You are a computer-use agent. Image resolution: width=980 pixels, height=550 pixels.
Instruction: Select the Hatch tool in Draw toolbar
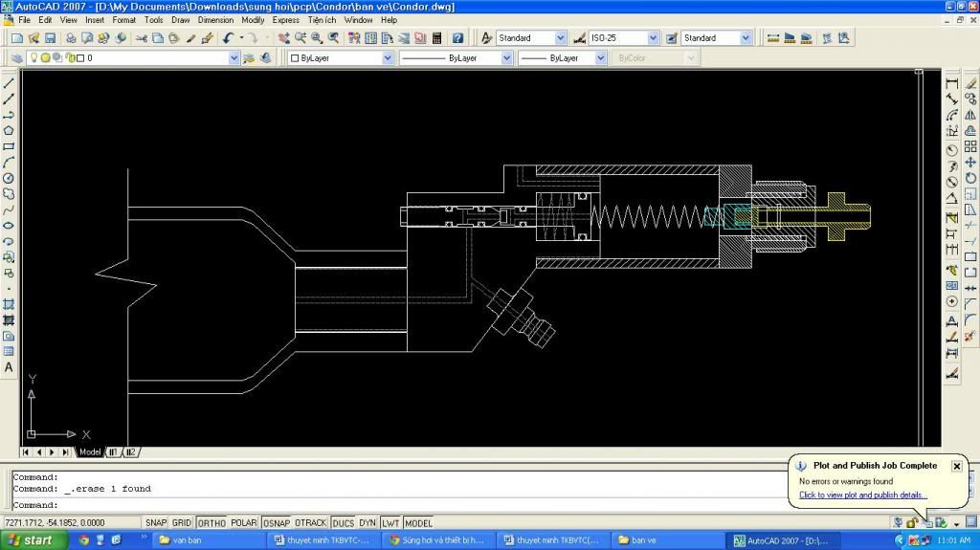(9, 304)
